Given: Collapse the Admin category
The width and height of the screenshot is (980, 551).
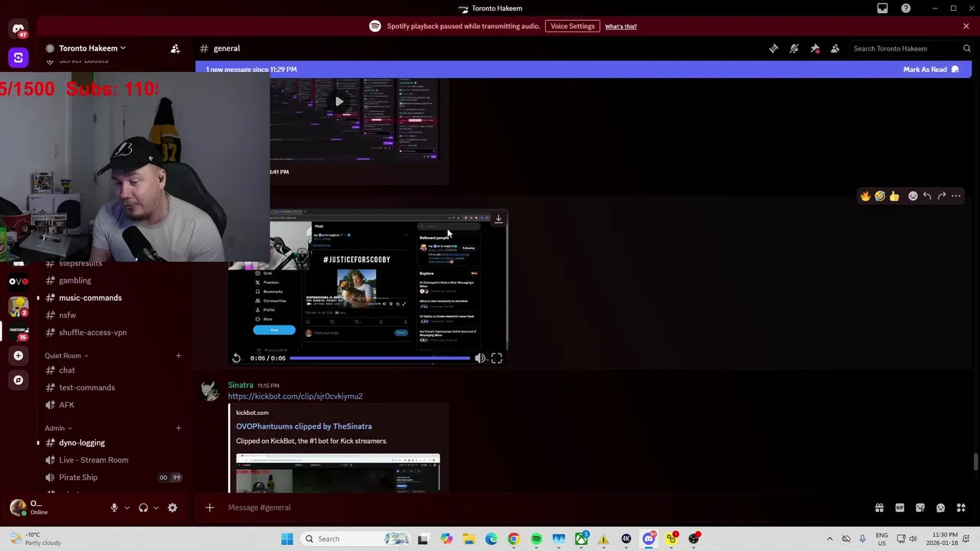Looking at the screenshot, I should 58,429.
